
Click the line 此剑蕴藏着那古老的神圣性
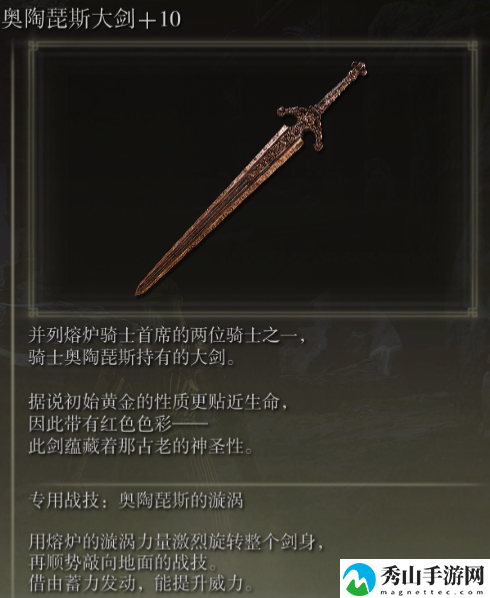[141, 446]
